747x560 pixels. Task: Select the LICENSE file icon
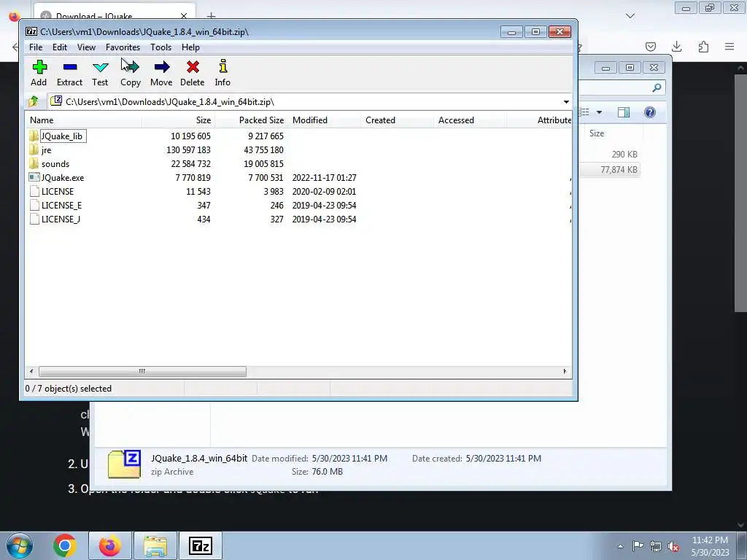pos(34,191)
